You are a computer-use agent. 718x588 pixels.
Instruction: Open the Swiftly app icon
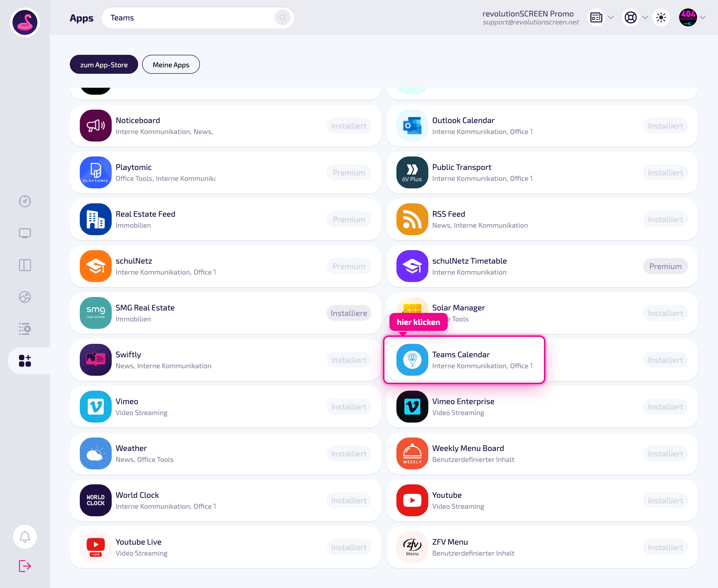coord(95,360)
